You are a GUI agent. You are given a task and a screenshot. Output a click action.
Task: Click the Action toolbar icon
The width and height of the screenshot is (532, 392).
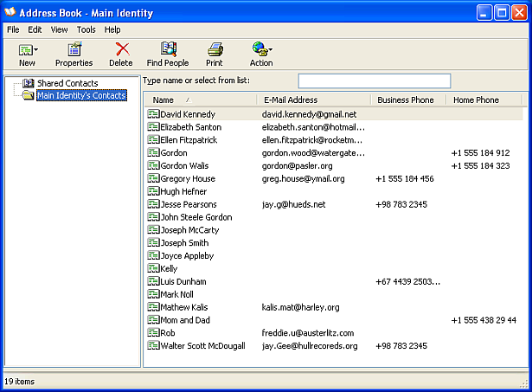pos(259,49)
